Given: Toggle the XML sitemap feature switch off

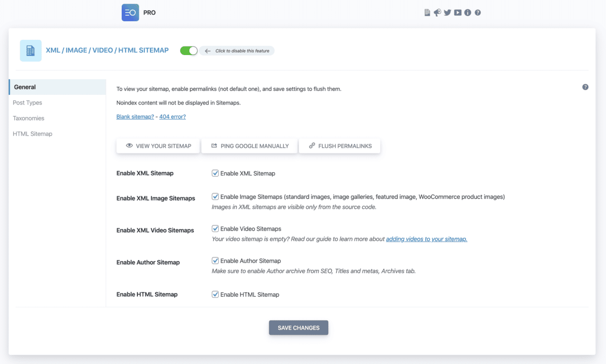Looking at the screenshot, I should 189,50.
